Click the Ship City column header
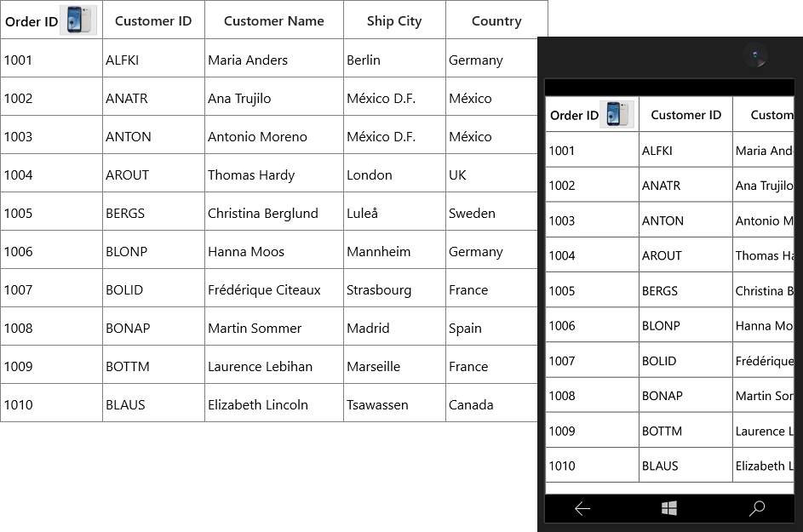The width and height of the screenshot is (803, 532). (394, 21)
